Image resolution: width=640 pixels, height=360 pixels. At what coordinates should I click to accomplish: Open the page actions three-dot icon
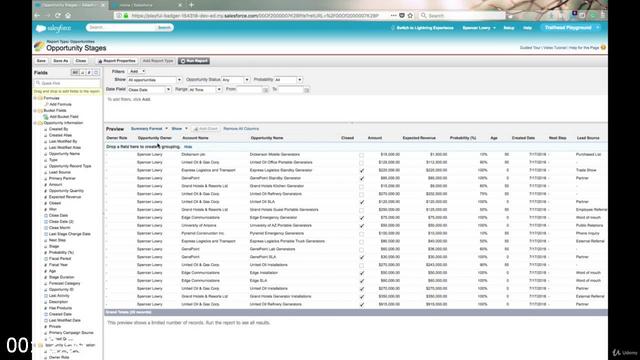coord(393,16)
